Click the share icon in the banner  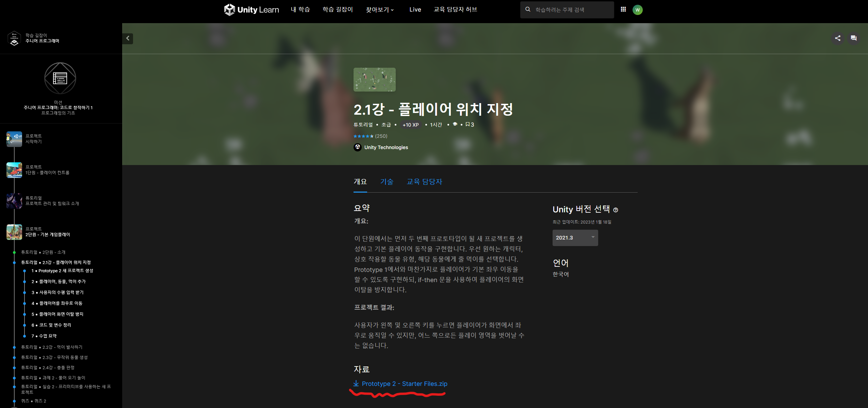coord(837,38)
